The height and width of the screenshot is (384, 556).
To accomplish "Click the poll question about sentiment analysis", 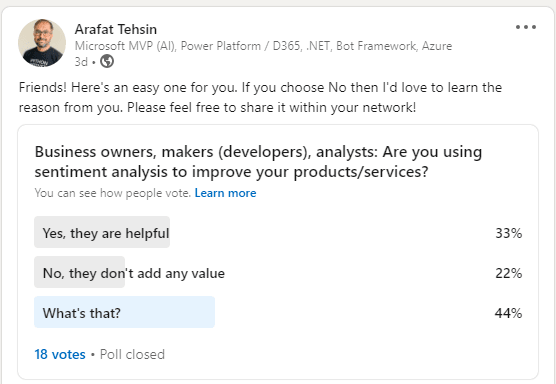I will tap(258, 162).
